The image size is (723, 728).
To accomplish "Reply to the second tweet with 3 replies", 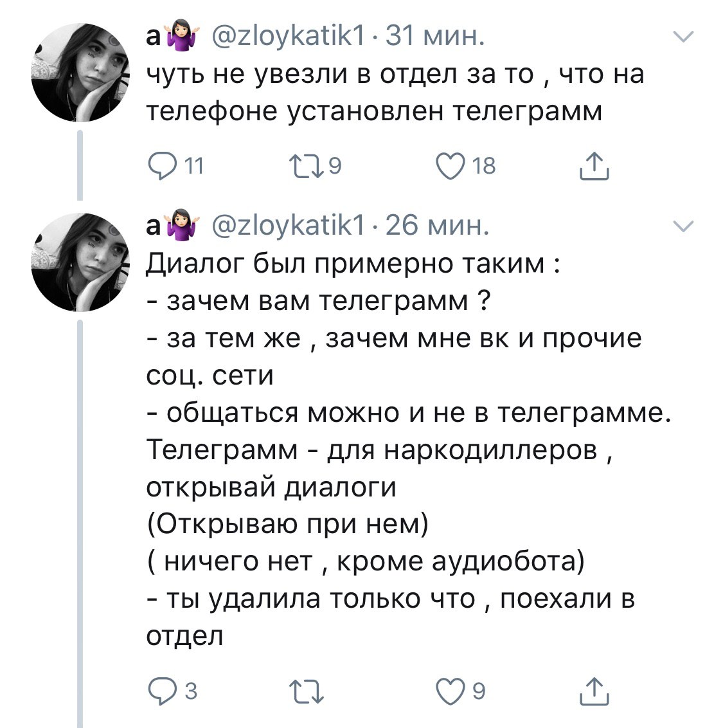I will coord(159,692).
